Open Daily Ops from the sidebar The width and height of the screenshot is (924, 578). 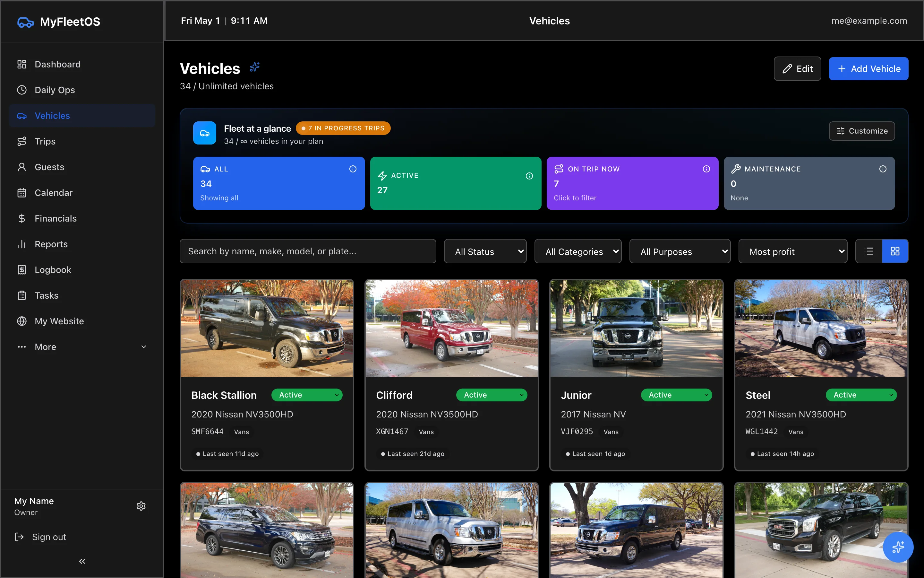[82, 90]
